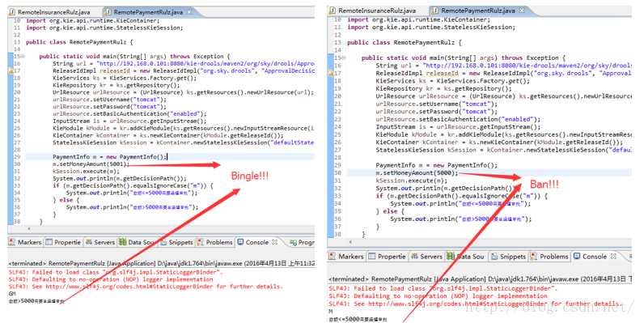Click Console view icon in left screenshot
Viewport: 644px width, 323px height.
click(x=240, y=242)
